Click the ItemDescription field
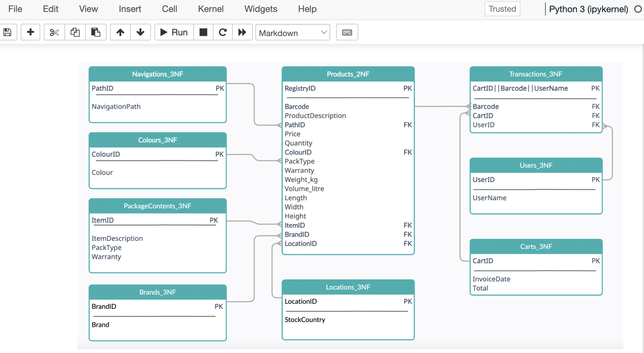Viewport: 644px width, 353px height. click(x=117, y=238)
